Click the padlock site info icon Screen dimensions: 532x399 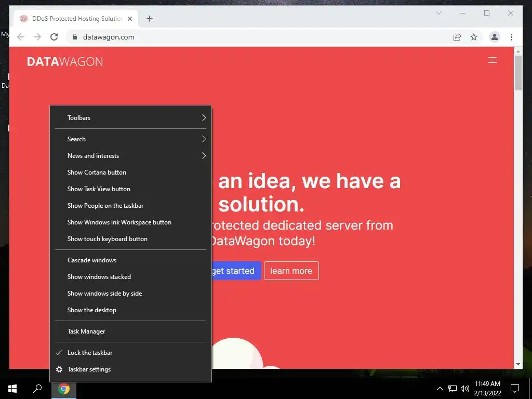pyautogui.click(x=75, y=37)
